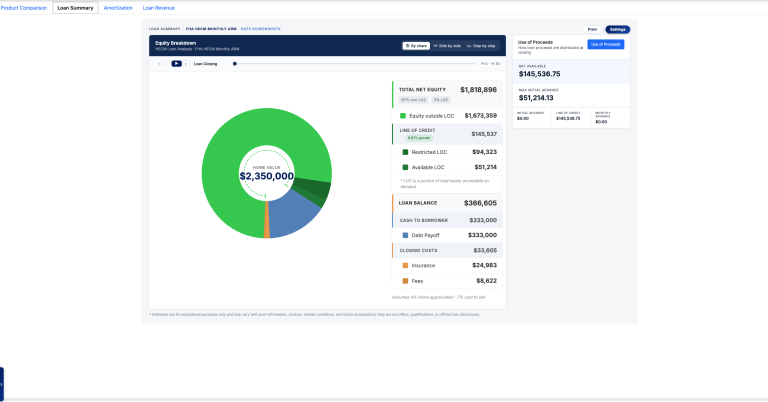Click the 3% LOC badge

click(x=441, y=100)
